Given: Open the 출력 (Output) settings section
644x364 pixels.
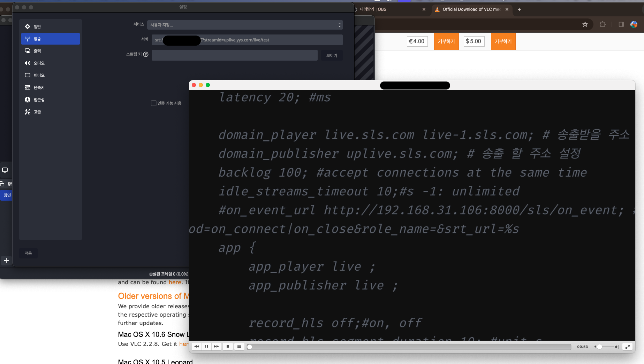Looking at the screenshot, I should (x=39, y=51).
